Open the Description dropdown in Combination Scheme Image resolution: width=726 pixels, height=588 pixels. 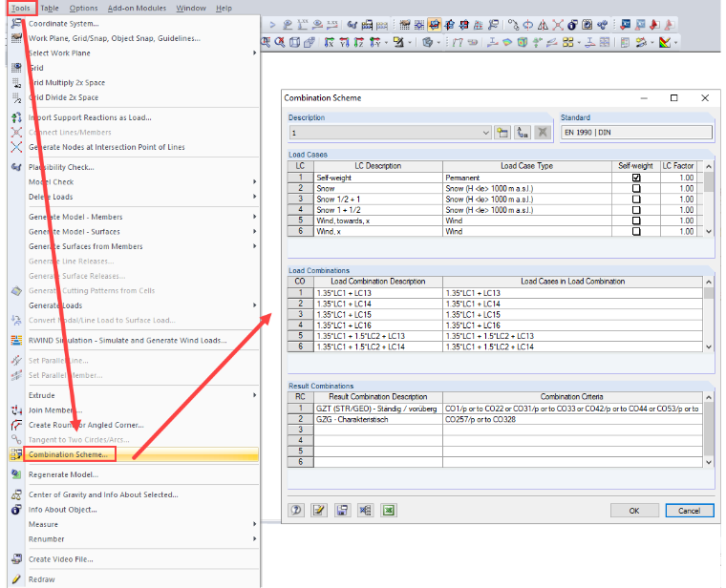click(x=485, y=133)
